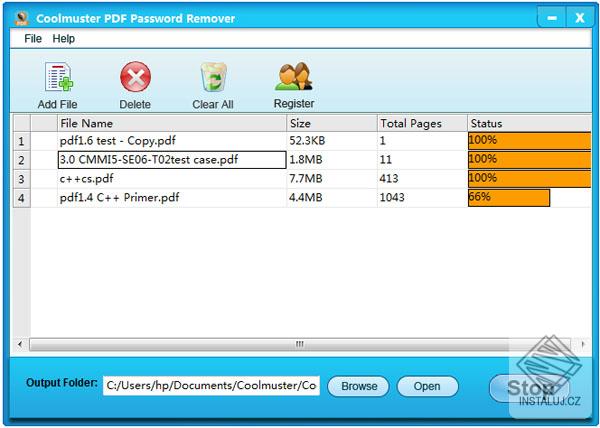Click total pages value 413
600x428 pixels.
point(422,179)
